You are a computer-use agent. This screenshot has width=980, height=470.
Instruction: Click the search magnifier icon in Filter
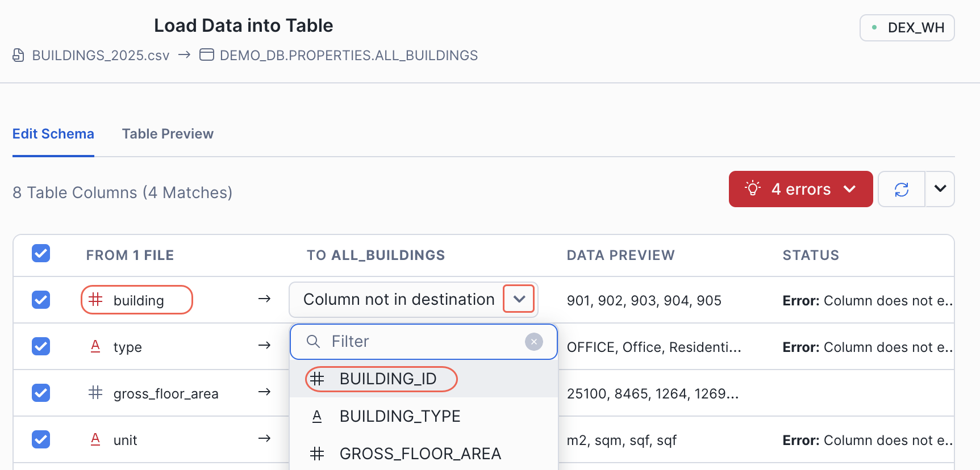point(313,341)
